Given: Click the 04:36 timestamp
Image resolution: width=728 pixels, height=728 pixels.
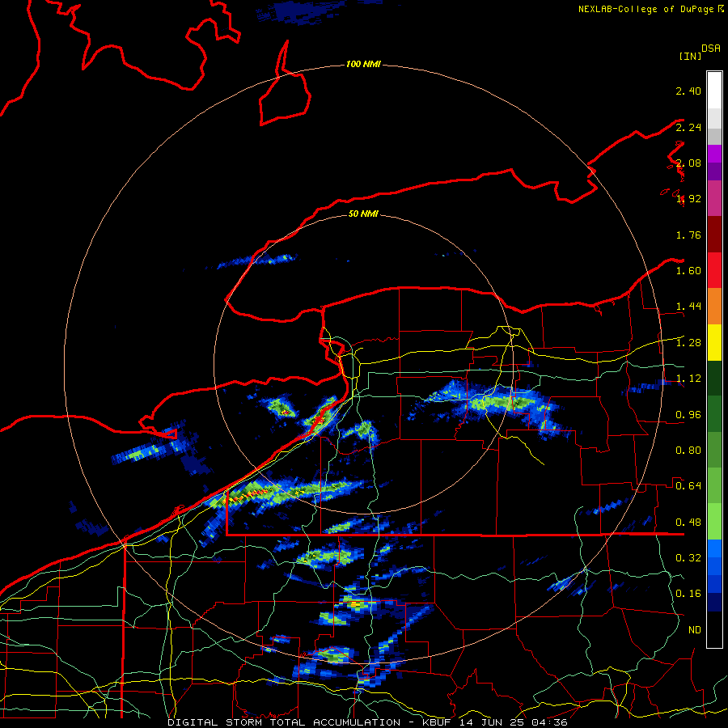Looking at the screenshot, I should (x=551, y=722).
